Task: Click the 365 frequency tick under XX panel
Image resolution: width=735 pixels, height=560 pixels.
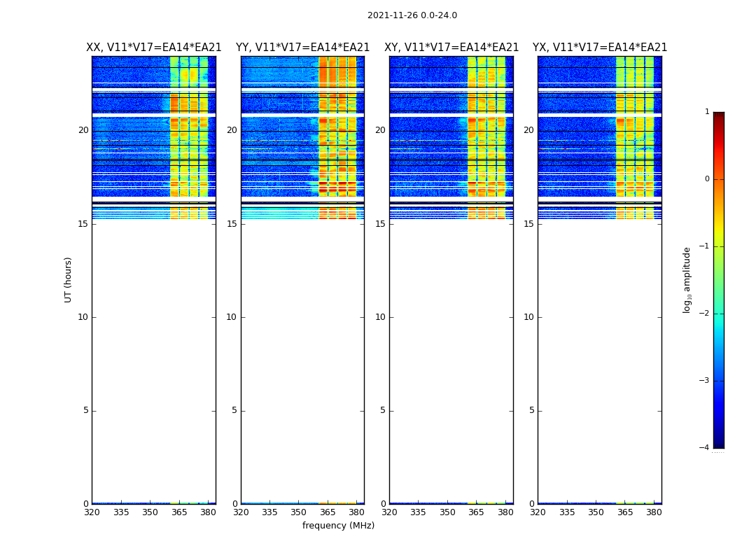Action: pos(179,512)
